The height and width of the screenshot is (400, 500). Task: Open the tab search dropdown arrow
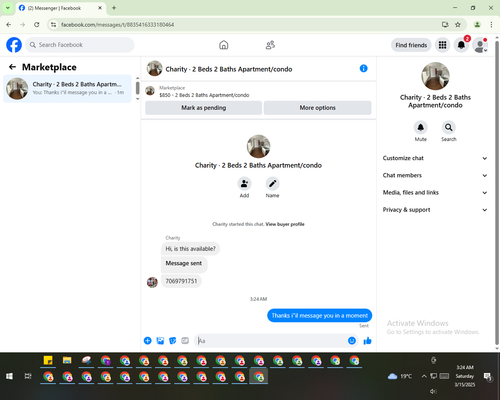(8, 8)
